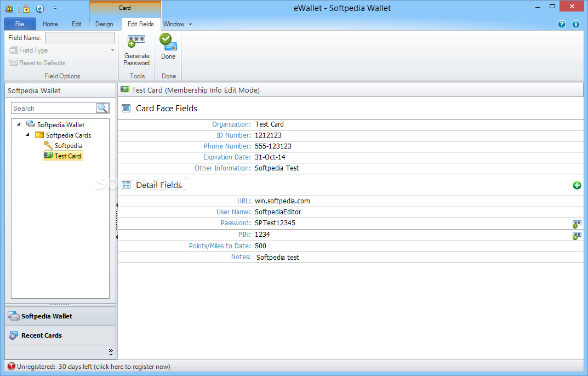Screen dimensions: 588x376
Task: Click the Reset to Defaults option
Action: pyautogui.click(x=37, y=62)
